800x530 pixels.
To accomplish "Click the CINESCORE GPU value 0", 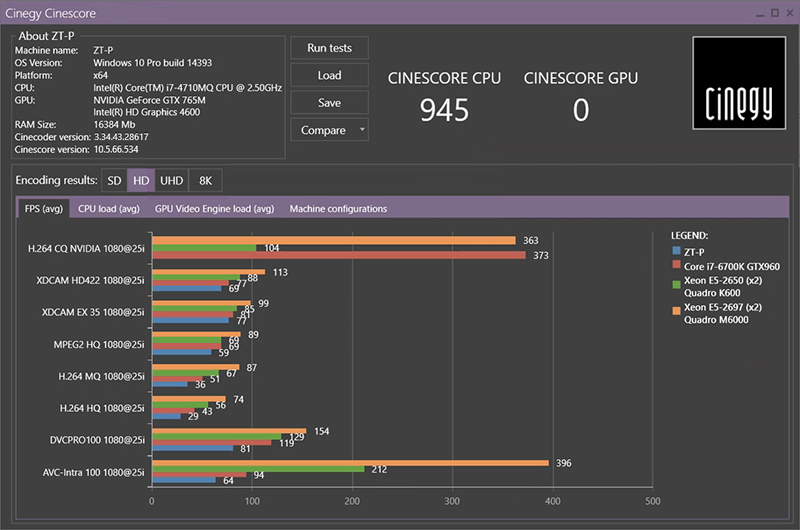I will pos(581,110).
